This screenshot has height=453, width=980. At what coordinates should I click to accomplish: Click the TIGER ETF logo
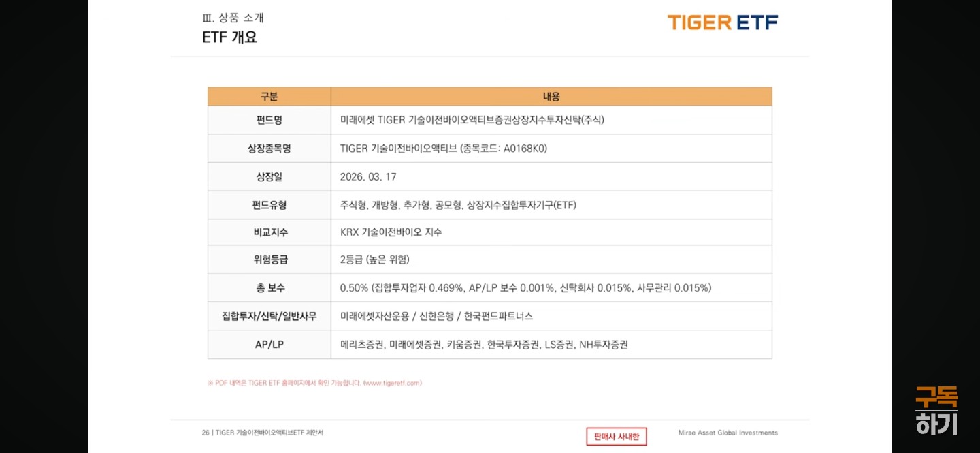[722, 22]
